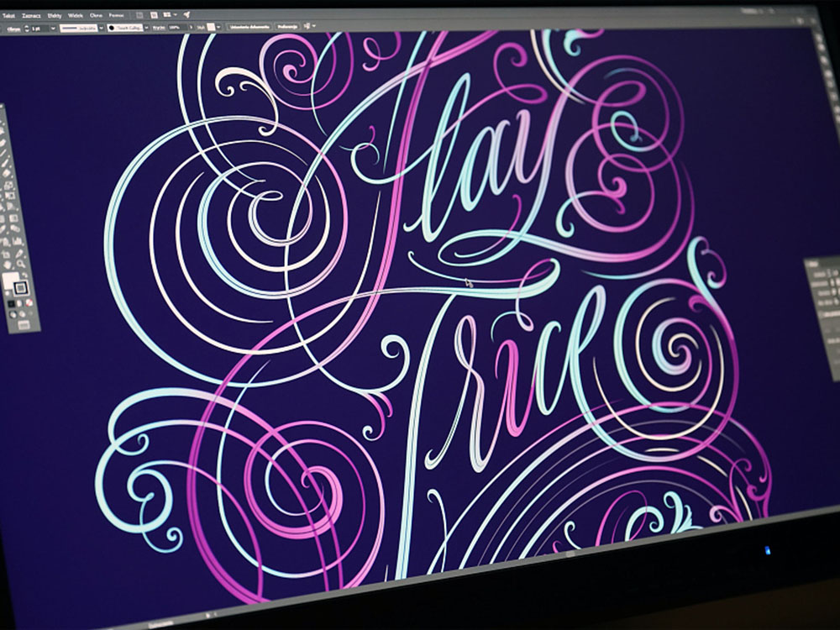
Task: Expand the opacity slider arrow
Action: [x=192, y=28]
